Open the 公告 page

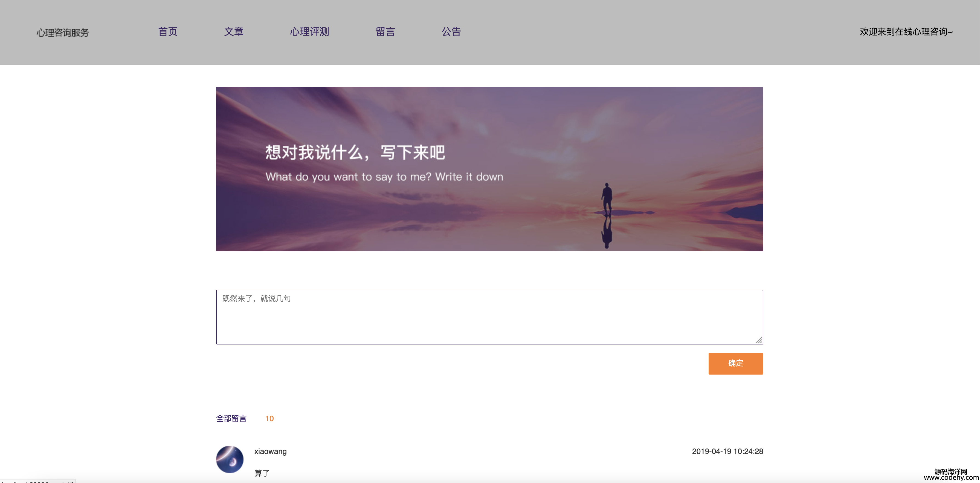(x=451, y=31)
